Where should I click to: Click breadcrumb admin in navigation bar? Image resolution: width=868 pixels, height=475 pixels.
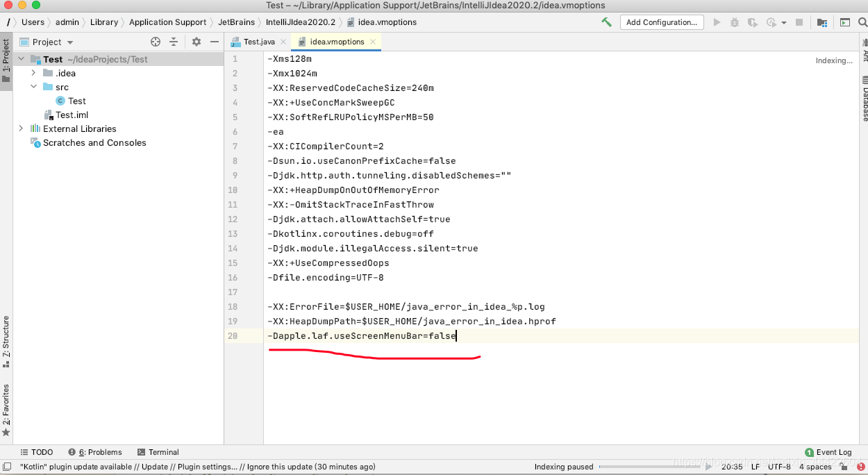point(67,22)
